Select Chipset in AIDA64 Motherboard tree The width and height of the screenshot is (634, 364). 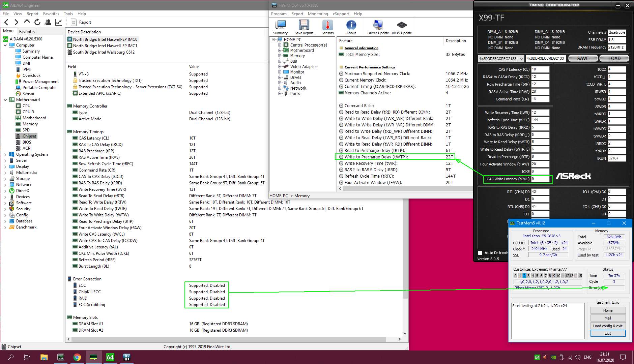pyautogui.click(x=29, y=136)
